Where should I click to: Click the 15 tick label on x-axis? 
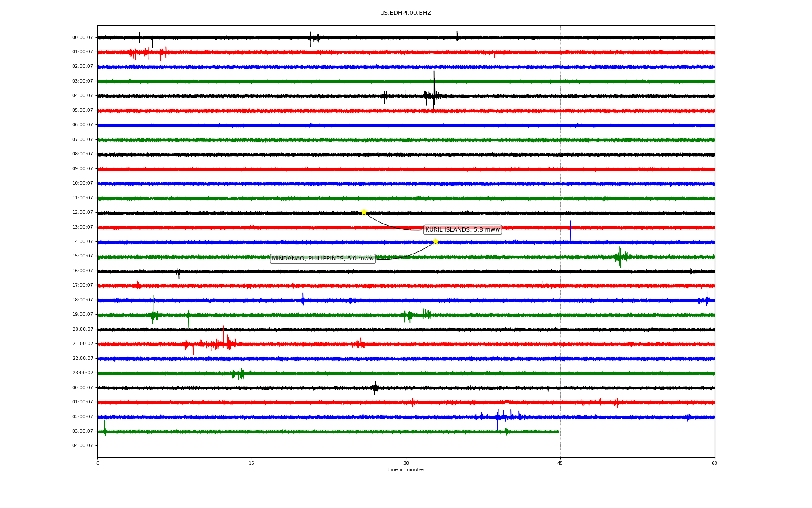[x=252, y=463]
